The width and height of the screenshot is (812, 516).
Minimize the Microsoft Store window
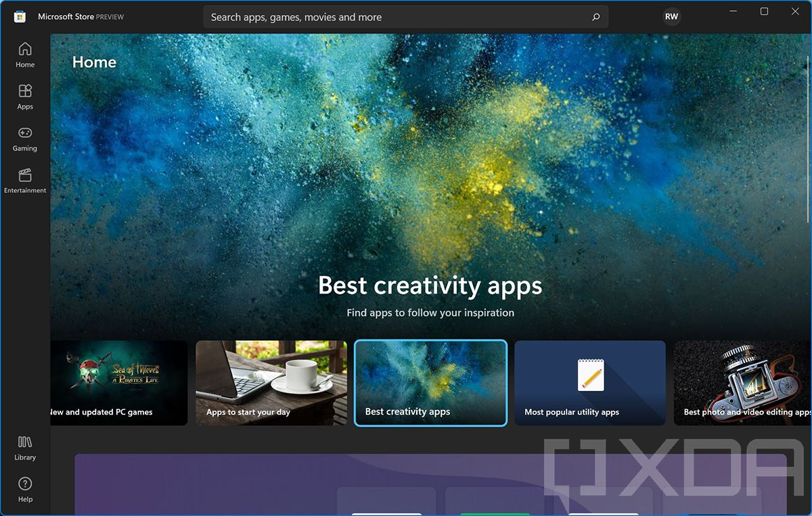click(733, 11)
